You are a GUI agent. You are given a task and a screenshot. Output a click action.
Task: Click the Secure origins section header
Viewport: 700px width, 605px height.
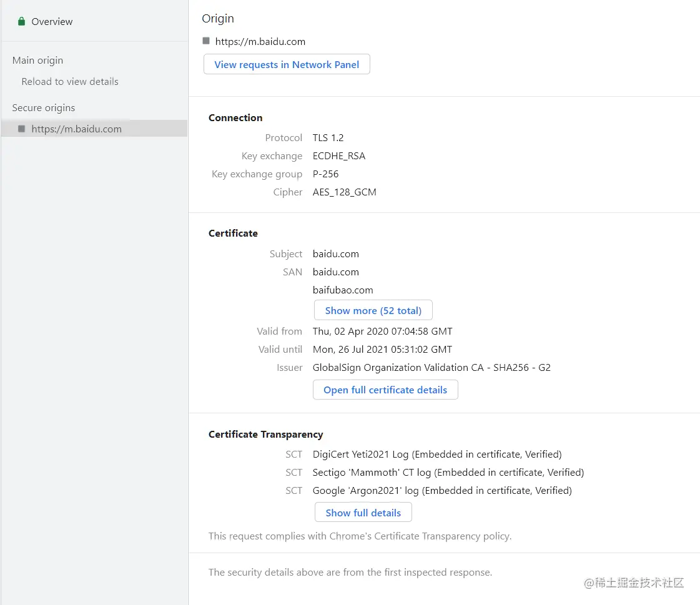[44, 108]
